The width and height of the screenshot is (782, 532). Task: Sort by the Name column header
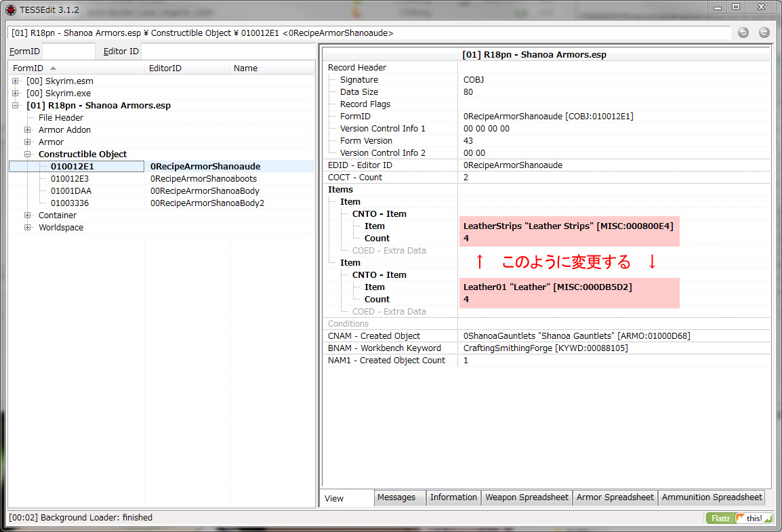272,68
